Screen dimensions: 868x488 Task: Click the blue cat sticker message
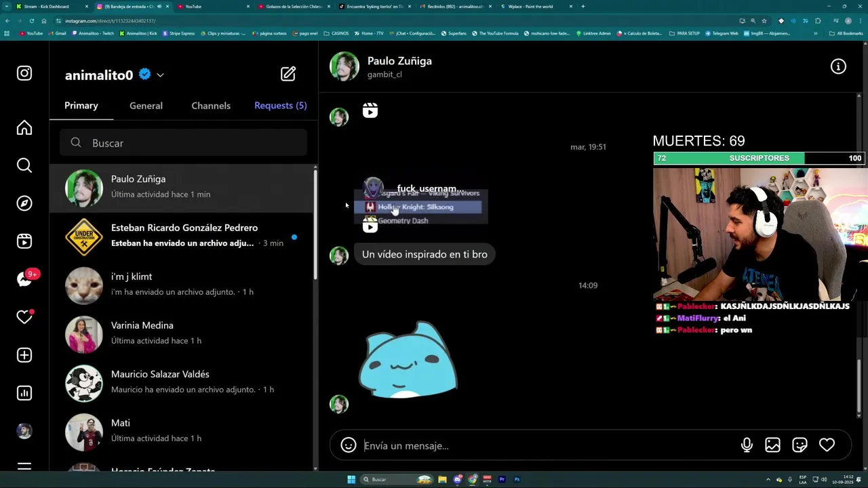click(408, 359)
